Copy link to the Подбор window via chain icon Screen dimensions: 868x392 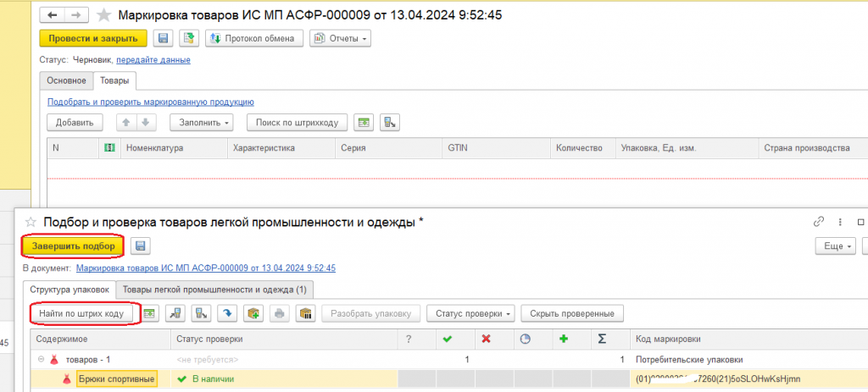point(819,222)
